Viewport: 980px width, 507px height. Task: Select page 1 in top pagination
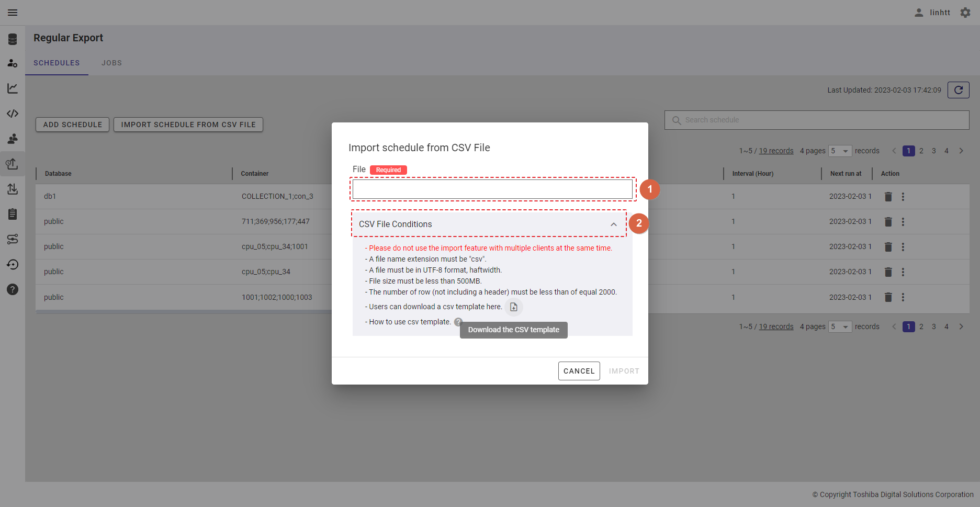coord(909,151)
